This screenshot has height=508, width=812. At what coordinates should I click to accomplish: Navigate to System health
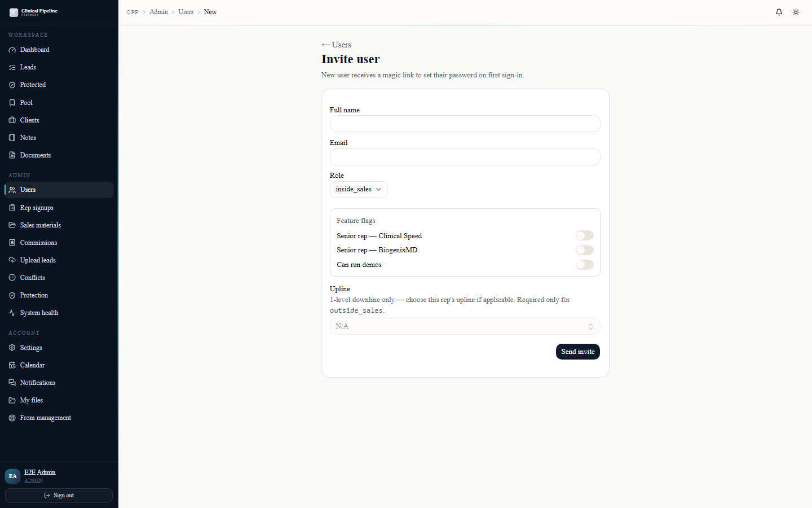tap(59, 313)
